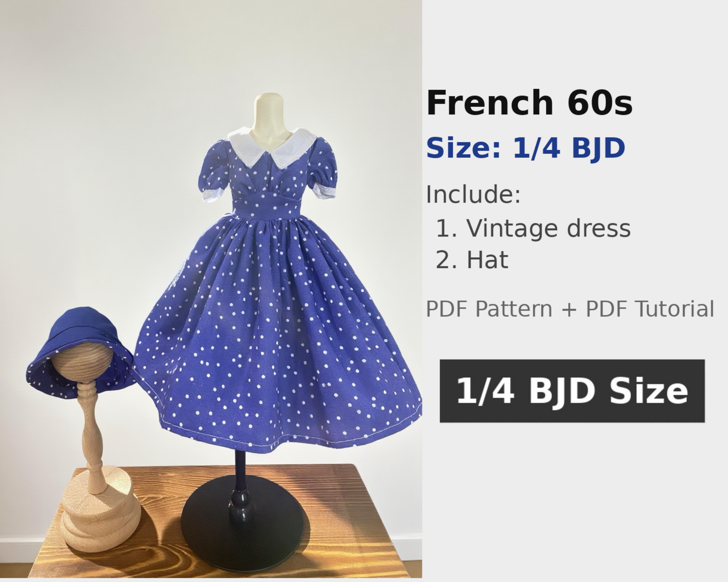The width and height of the screenshot is (728, 582).
Task: Click the French 60s title text
Action: pyautogui.click(x=529, y=103)
